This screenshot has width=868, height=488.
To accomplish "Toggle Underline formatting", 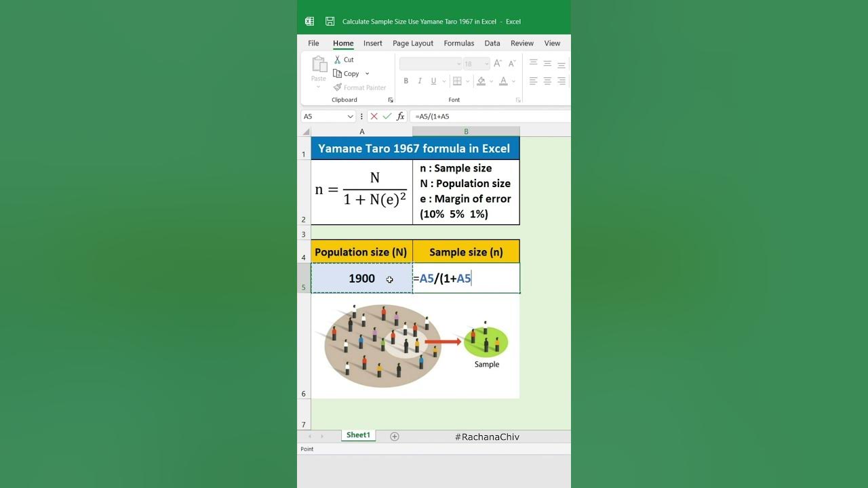I will [x=433, y=81].
